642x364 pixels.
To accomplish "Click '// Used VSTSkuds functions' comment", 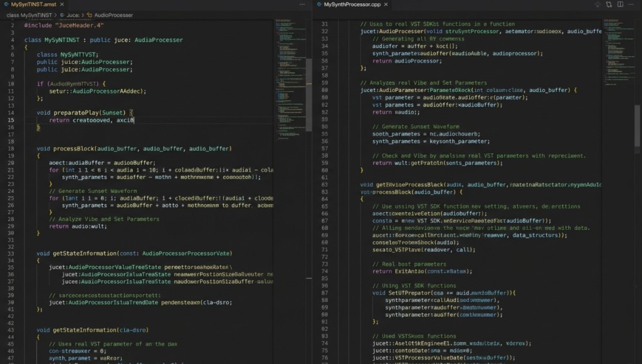I will tap(414, 336).
